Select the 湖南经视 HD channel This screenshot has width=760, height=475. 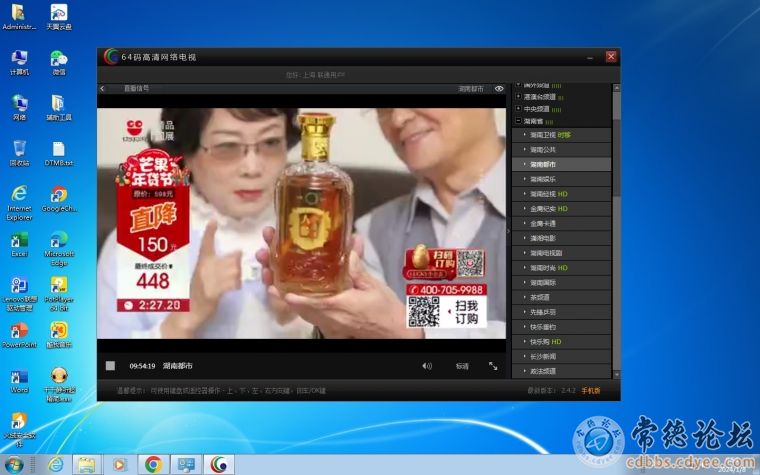click(x=561, y=194)
